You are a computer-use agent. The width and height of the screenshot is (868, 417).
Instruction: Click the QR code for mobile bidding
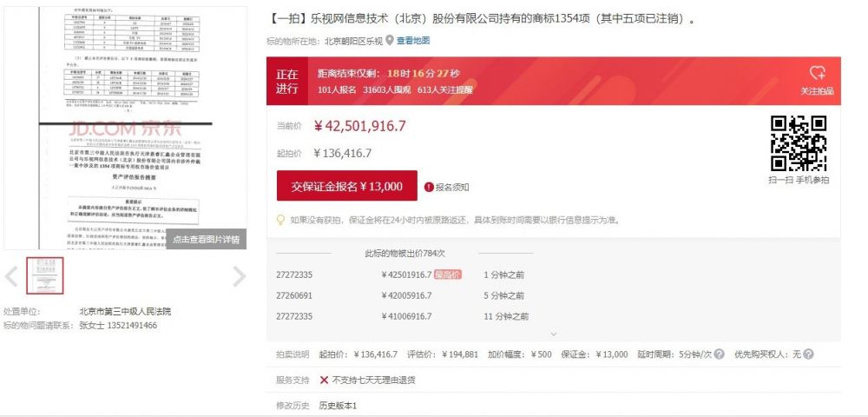pos(799,143)
